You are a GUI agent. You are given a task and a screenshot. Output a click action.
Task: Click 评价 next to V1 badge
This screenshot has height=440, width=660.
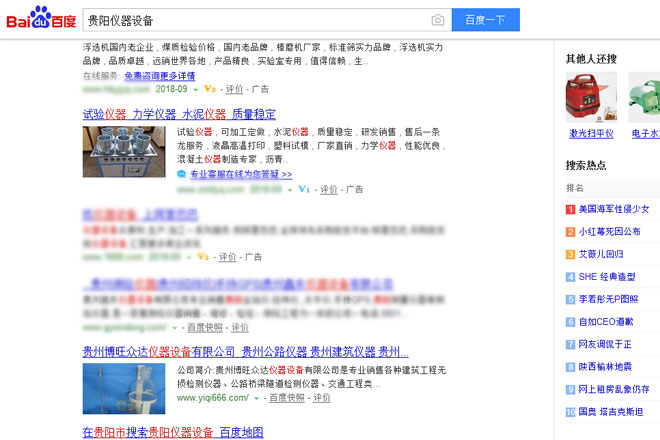[328, 189]
